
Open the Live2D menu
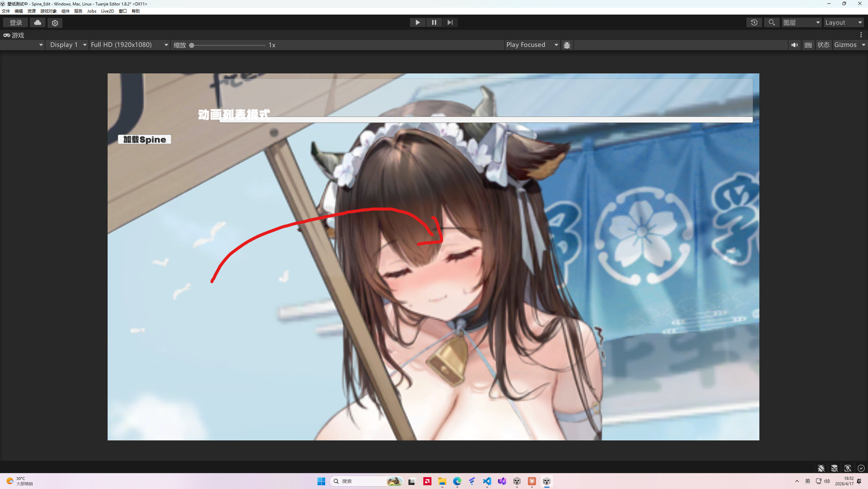[107, 11]
